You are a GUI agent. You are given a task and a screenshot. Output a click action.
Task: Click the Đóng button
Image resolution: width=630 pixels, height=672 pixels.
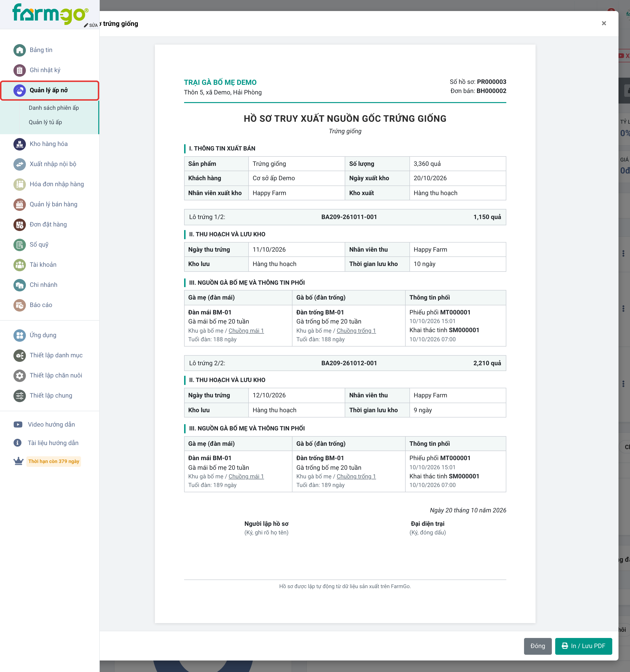[538, 646]
